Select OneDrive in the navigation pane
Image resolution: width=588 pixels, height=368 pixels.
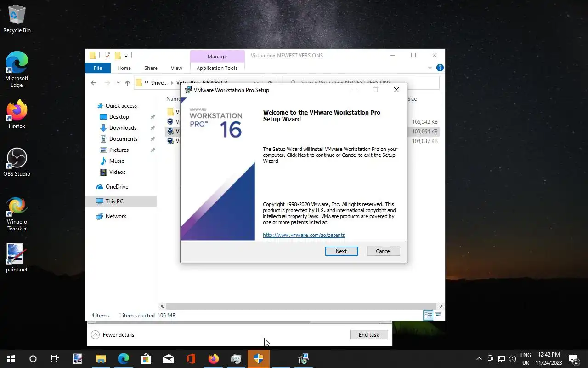(117, 187)
